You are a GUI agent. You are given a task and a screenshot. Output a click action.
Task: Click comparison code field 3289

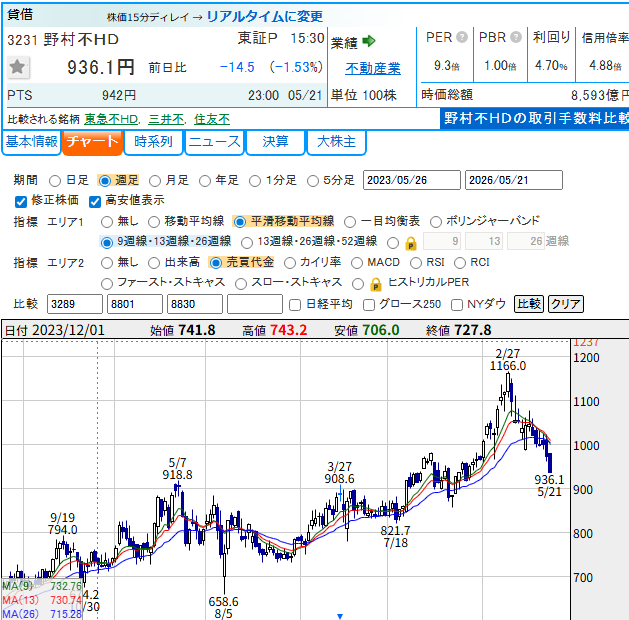click(x=75, y=304)
